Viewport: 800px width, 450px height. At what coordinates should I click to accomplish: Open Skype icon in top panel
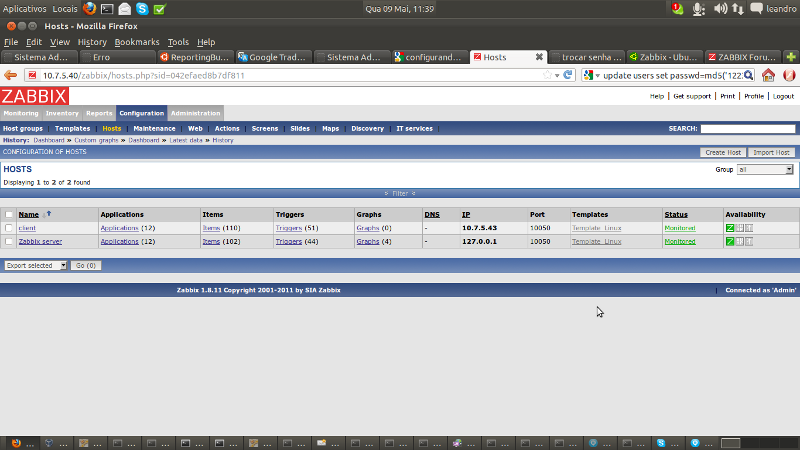click(142, 9)
